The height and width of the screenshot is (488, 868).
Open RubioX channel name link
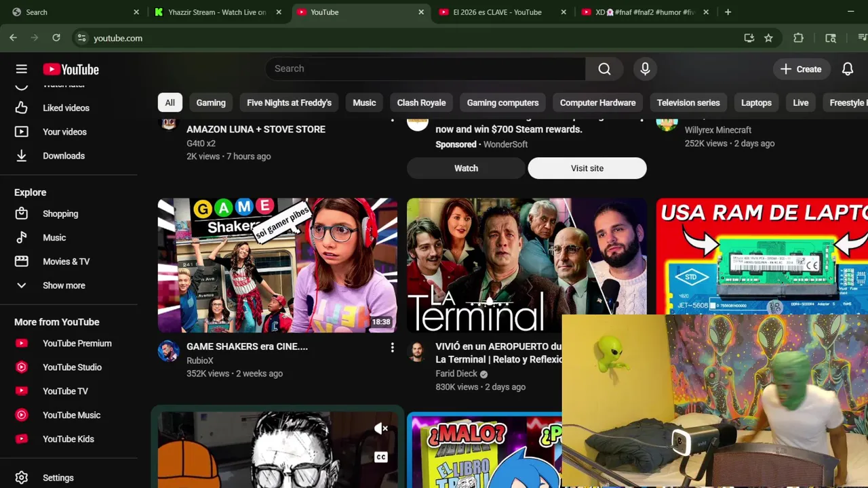pos(200,361)
